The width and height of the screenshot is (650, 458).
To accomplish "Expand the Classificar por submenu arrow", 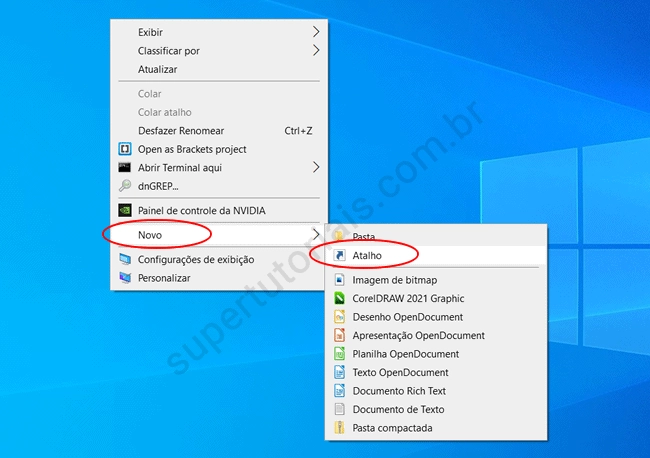I will 316,50.
